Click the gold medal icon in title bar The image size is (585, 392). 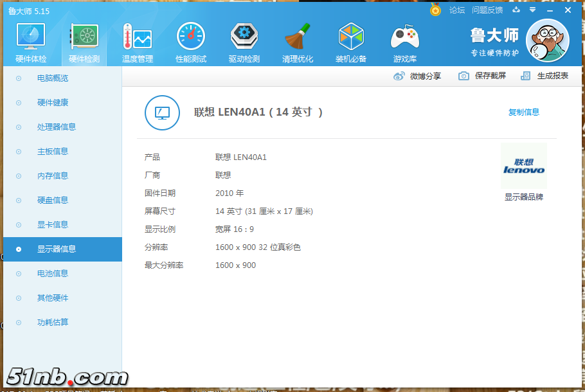click(x=435, y=10)
